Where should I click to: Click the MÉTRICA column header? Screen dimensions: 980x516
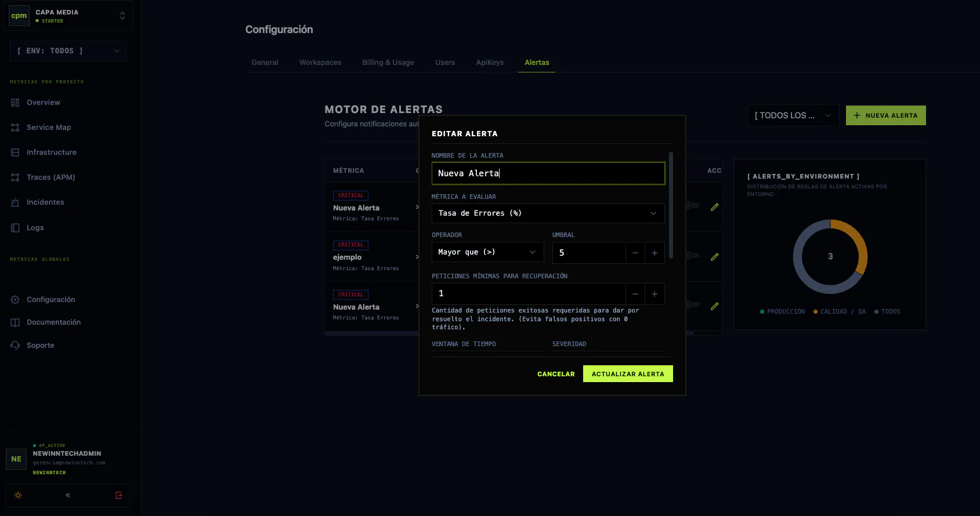coord(349,170)
